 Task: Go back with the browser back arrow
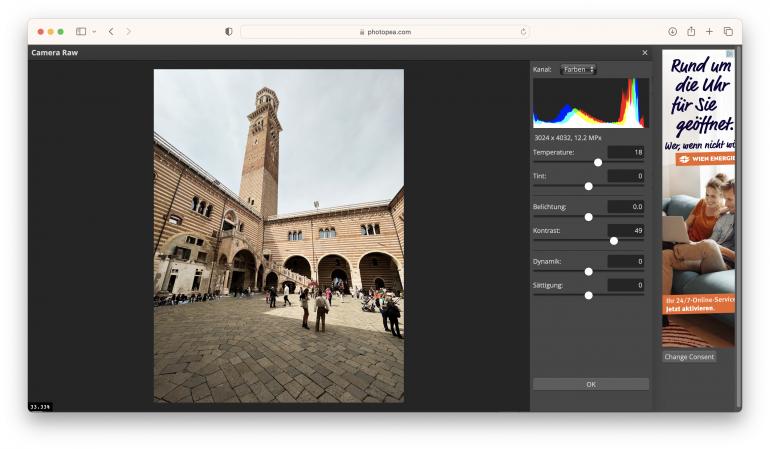click(x=111, y=31)
